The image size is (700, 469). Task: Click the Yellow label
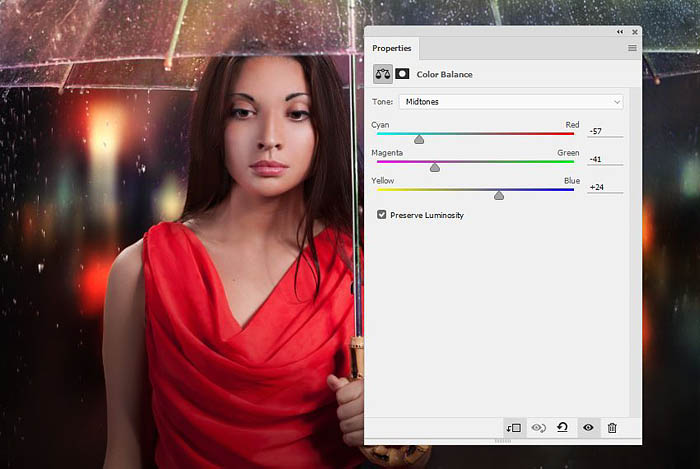click(x=383, y=181)
